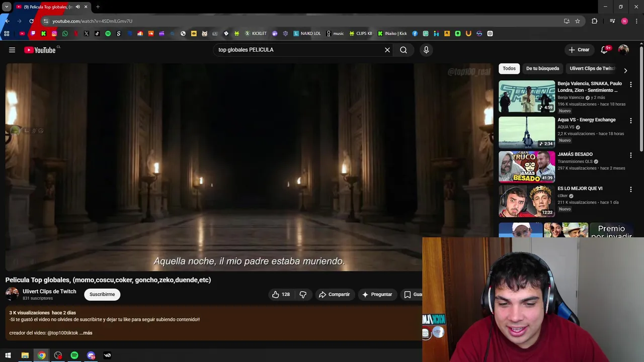Open the Crear upload button

coord(579,50)
